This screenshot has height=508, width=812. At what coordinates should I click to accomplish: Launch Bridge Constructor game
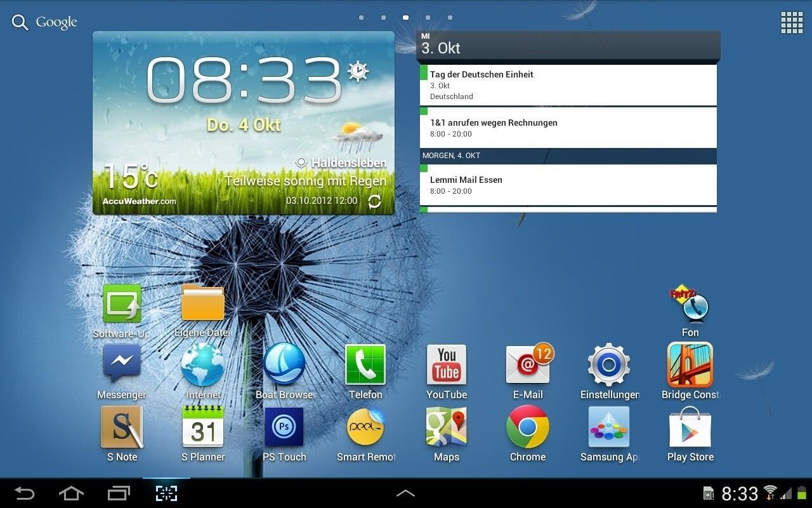(690, 364)
